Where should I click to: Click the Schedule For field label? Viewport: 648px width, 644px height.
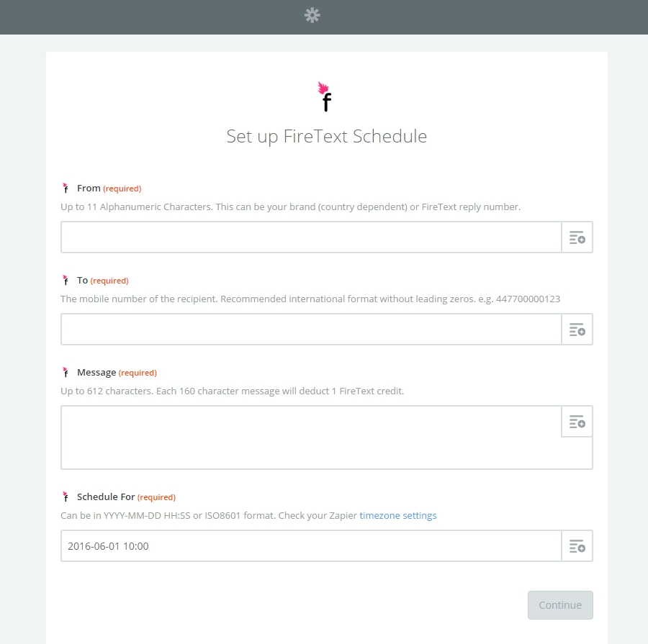[106, 496]
